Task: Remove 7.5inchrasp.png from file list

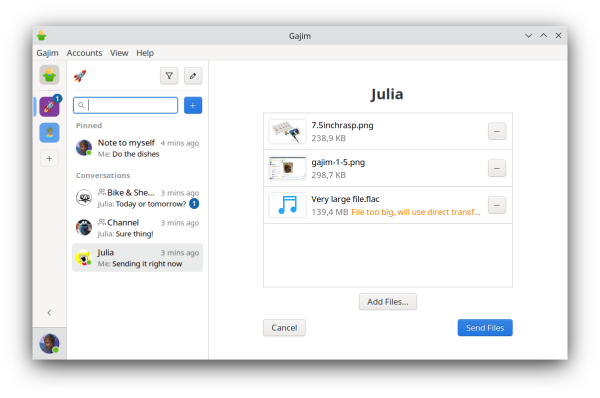Action: [497, 131]
